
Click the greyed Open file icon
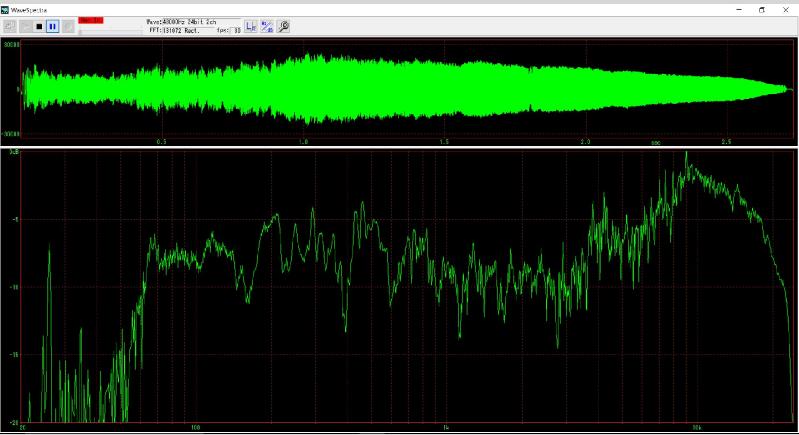(x=10, y=26)
